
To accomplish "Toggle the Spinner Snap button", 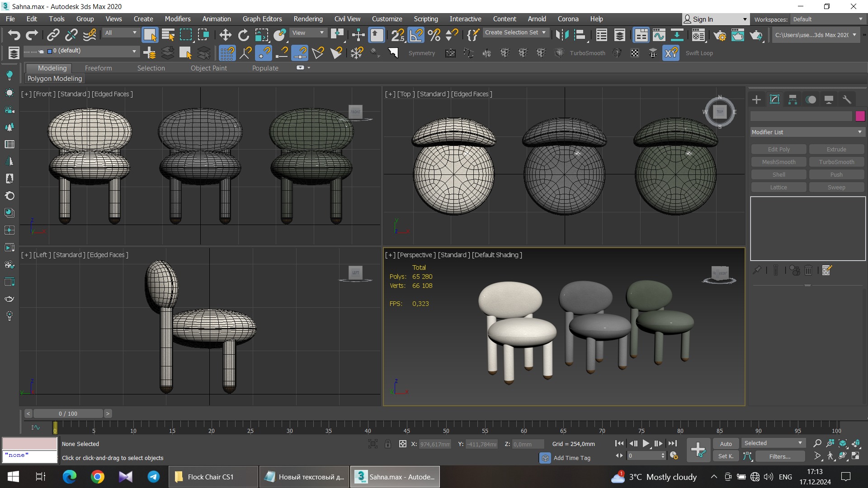I will click(x=452, y=35).
